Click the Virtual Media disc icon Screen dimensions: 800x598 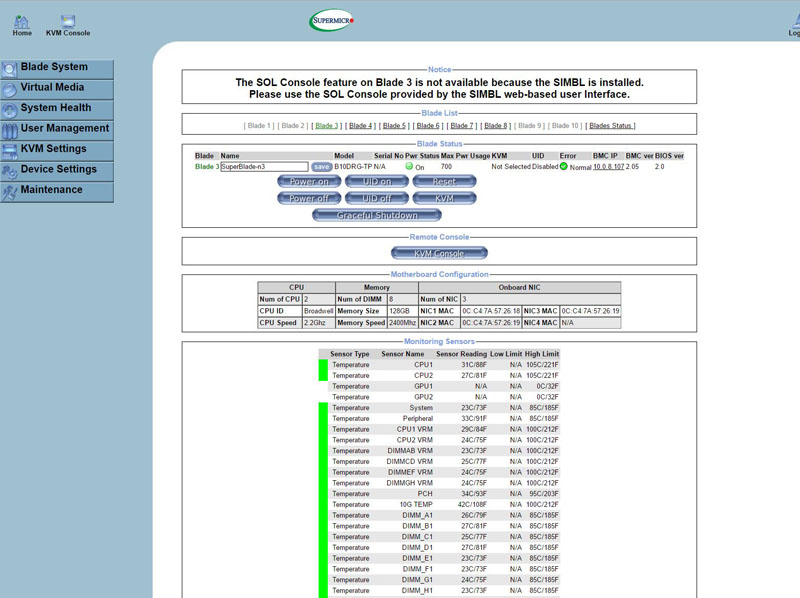(10, 88)
